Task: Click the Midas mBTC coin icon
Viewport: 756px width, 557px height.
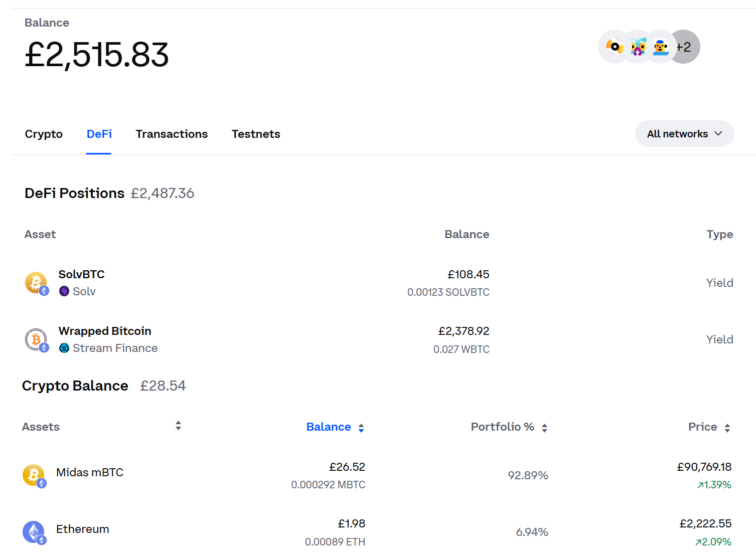Action: click(34, 476)
